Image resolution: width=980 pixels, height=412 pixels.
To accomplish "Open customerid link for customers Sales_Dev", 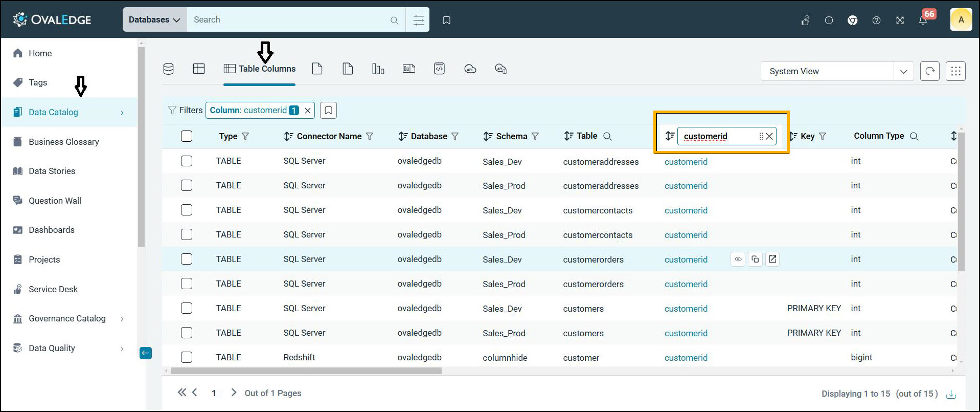I will point(686,309).
